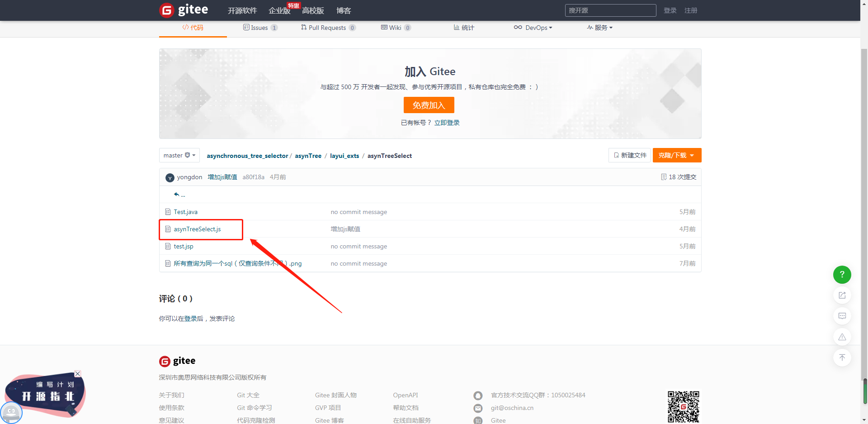The height and width of the screenshot is (424, 868).
Task: Open 博客 in top navigation
Action: point(344,10)
